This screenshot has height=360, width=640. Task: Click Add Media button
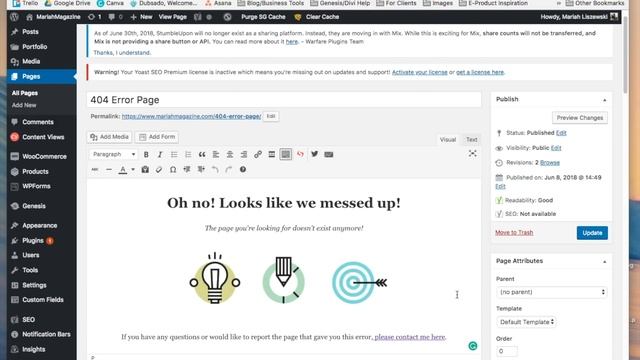pyautogui.click(x=109, y=137)
